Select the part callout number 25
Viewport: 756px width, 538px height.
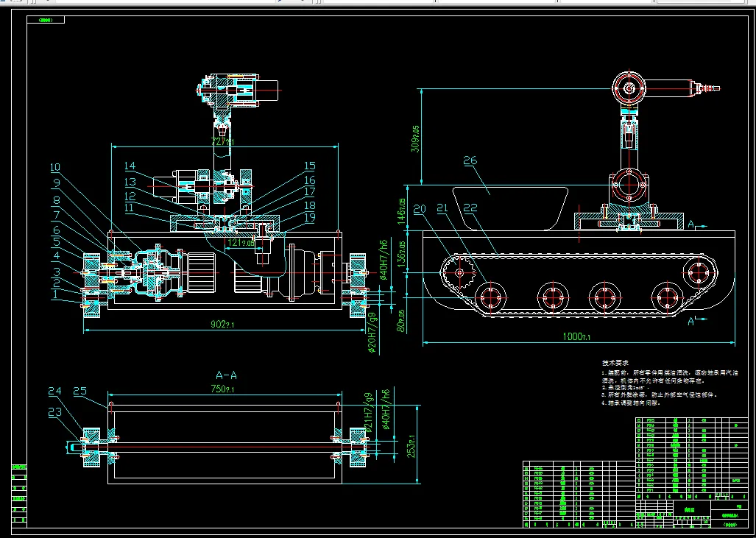click(80, 392)
